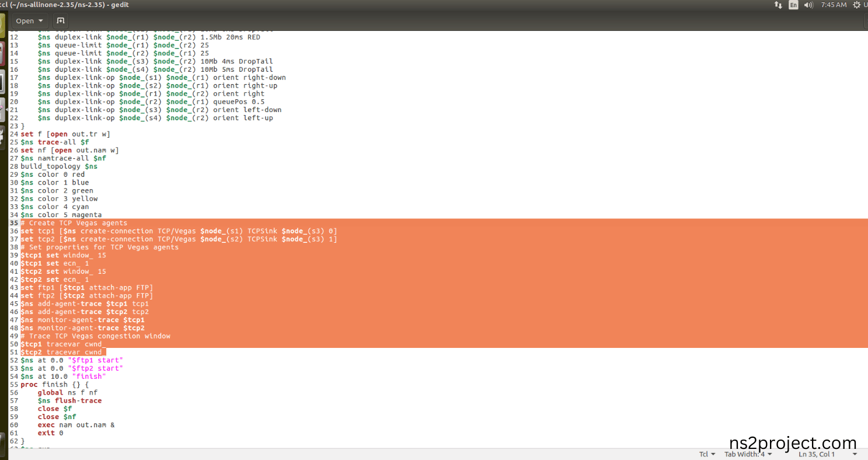Click line 12 containing '1.5Mb 20ms RED'
Image resolution: width=868 pixels, height=460 pixels.
coord(149,37)
